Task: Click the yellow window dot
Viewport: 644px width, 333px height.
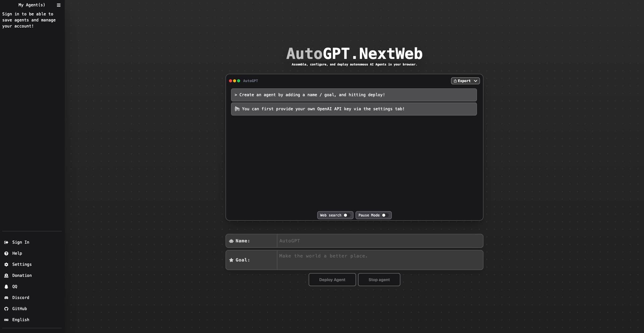Action: (x=234, y=81)
